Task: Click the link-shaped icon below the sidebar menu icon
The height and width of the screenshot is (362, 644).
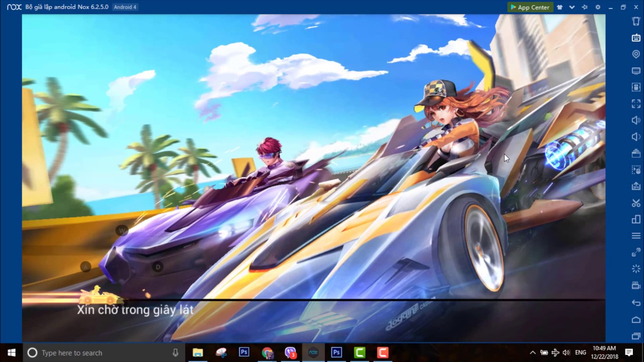Action: click(x=636, y=252)
